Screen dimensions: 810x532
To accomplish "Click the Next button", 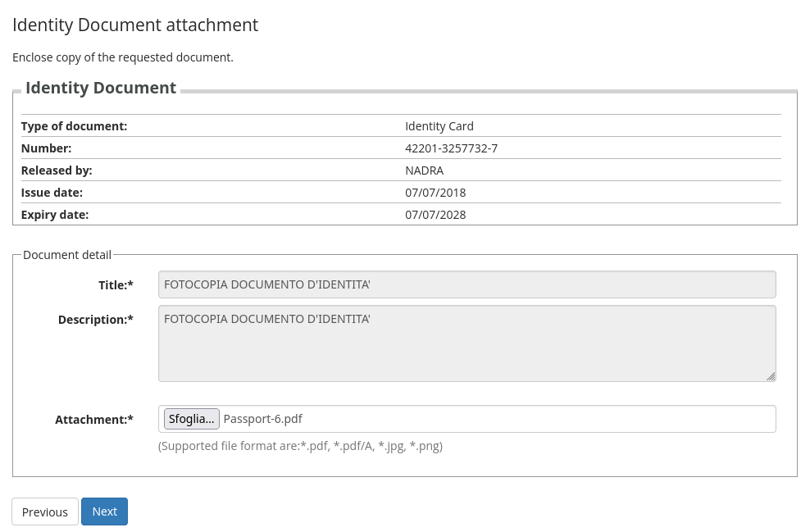I will [x=104, y=512].
